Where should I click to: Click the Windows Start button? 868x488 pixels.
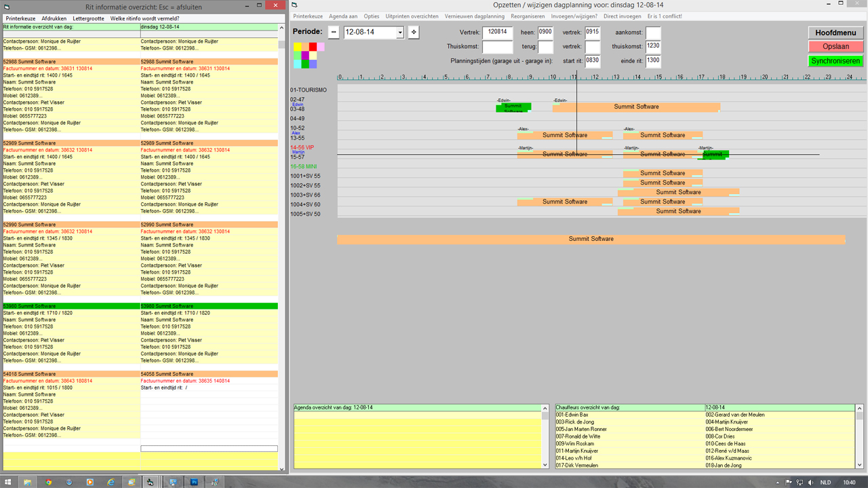(8, 482)
